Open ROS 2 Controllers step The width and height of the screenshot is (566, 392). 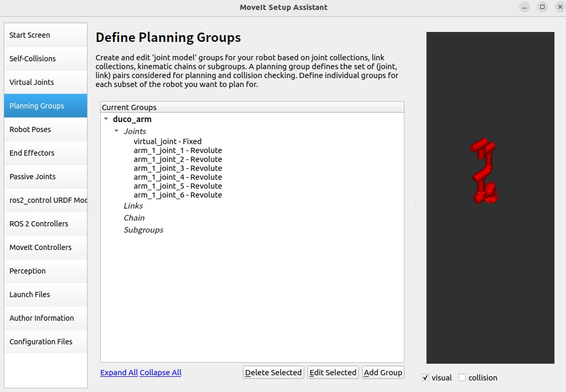click(x=46, y=224)
